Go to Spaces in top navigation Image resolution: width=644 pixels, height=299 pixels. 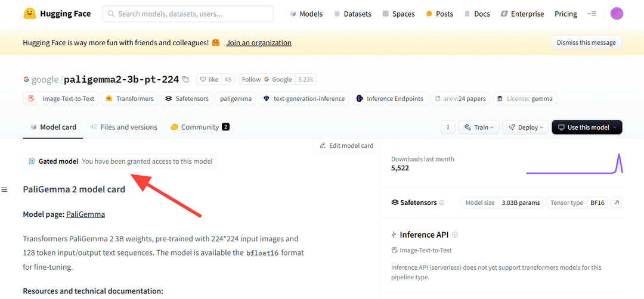(x=398, y=14)
